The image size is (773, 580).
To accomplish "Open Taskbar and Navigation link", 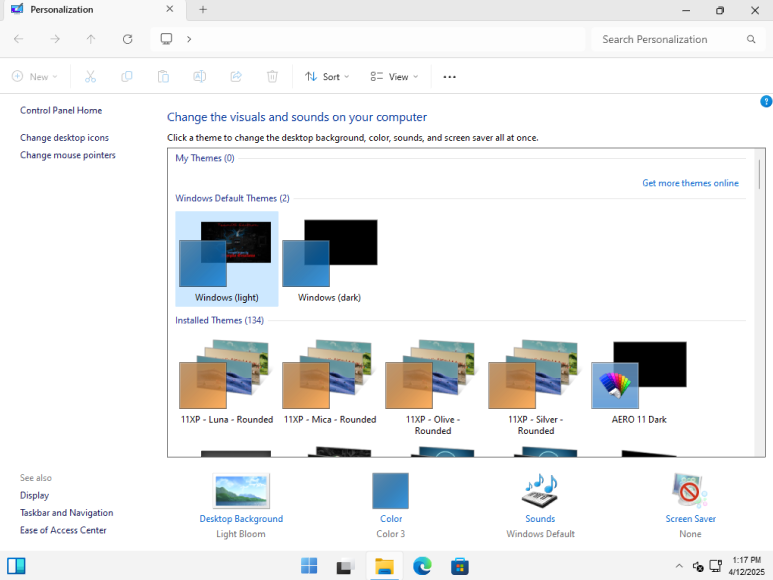I will pyautogui.click(x=67, y=512).
